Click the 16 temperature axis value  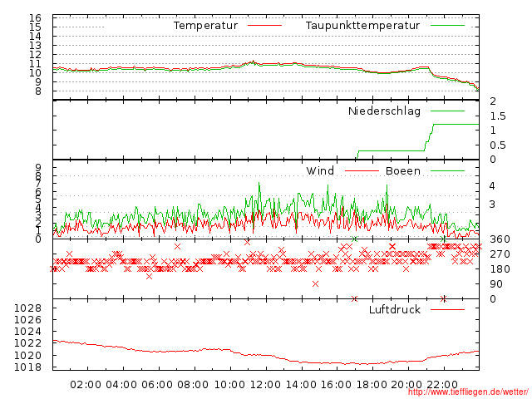[35, 18]
